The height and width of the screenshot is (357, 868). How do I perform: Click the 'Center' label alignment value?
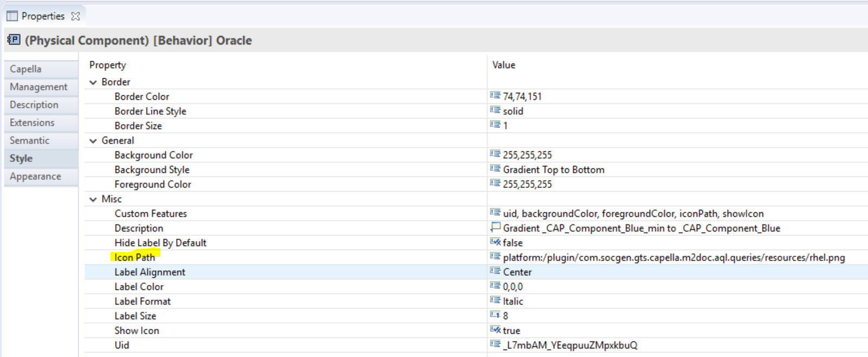tap(517, 272)
